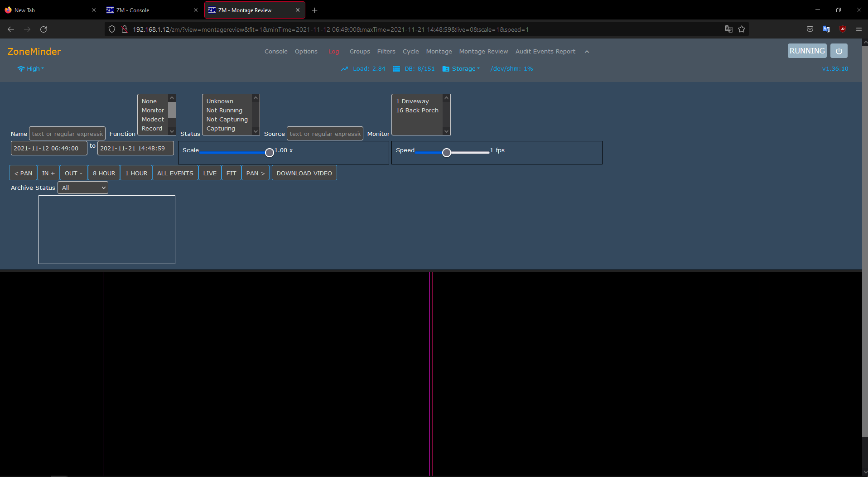Click the ALL EVENTS button
This screenshot has width=868, height=477.
click(175, 173)
